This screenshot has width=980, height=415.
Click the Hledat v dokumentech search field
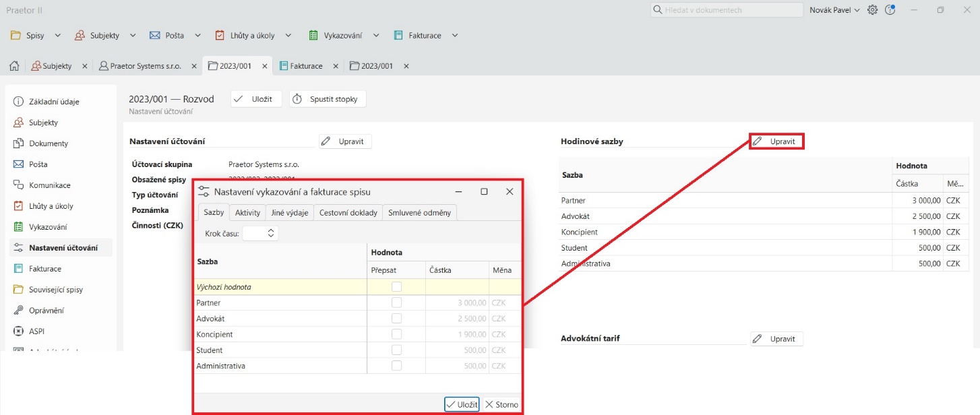pos(727,10)
